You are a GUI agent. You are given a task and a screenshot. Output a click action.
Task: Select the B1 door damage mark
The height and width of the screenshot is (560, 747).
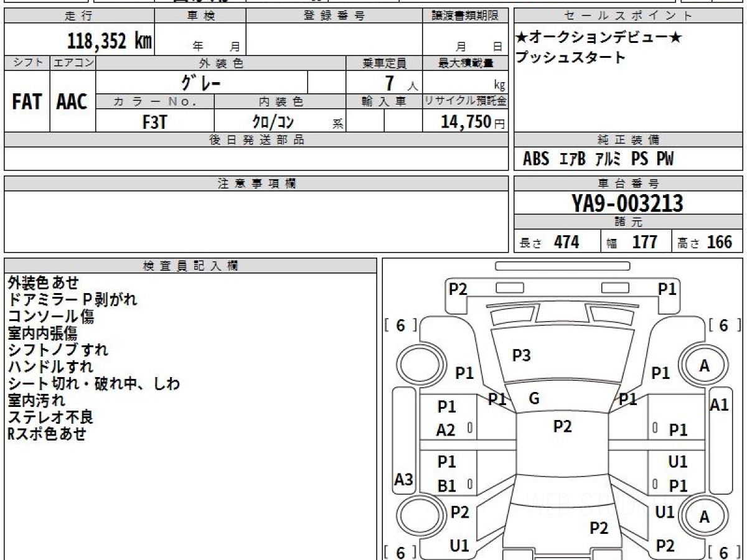(447, 486)
